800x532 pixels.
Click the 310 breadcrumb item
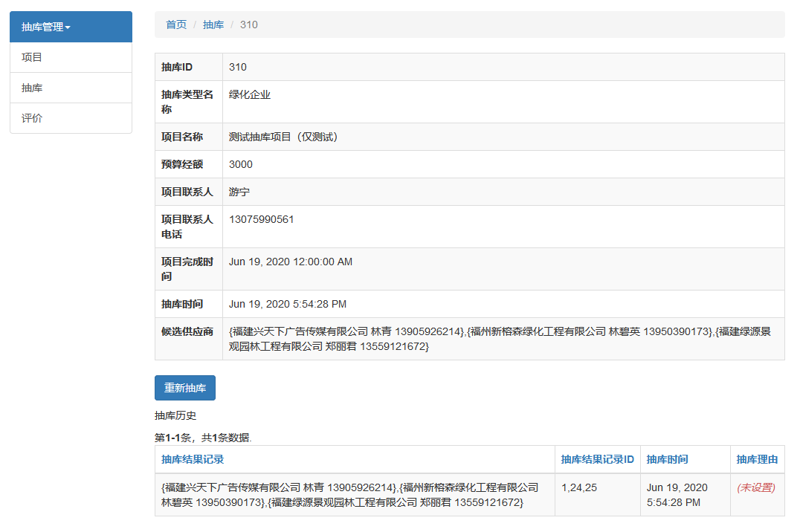click(249, 25)
